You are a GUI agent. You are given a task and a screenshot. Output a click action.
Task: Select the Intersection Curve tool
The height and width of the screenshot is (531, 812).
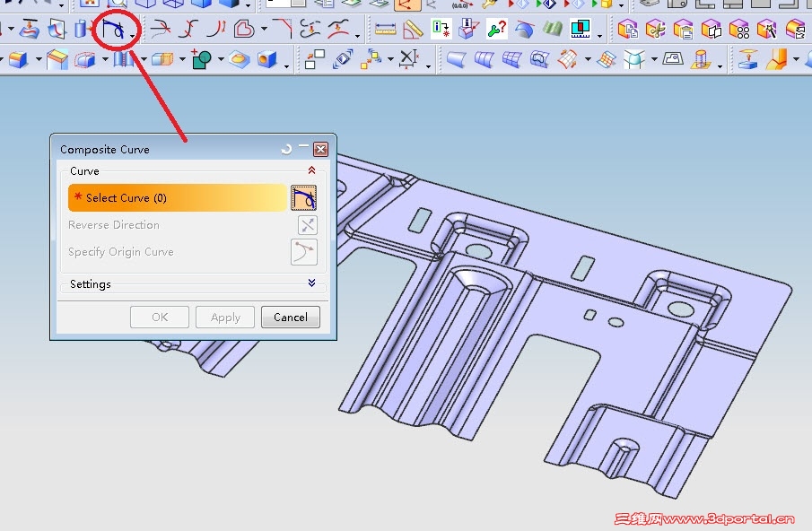tap(57, 29)
